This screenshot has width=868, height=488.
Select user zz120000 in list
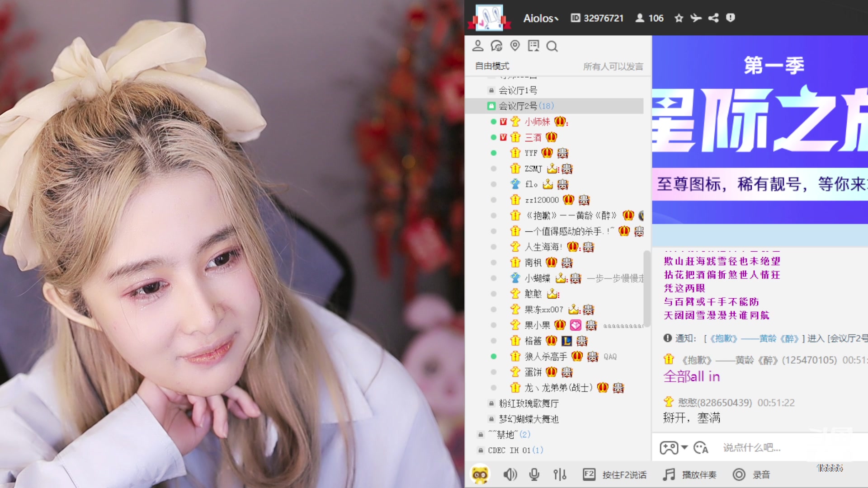point(542,200)
